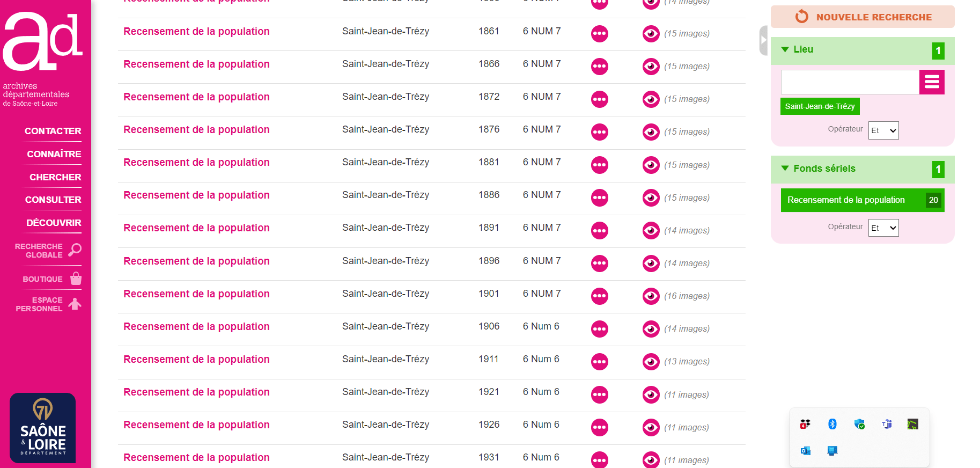Open the Espace Personnel person icon
The image size is (980, 468).
tap(75, 304)
